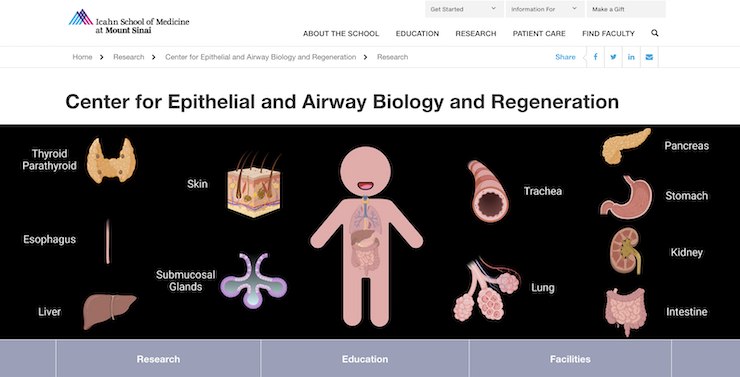Select the Submucosal Glands illustration
Viewport: 740px width, 377px height.
(253, 281)
